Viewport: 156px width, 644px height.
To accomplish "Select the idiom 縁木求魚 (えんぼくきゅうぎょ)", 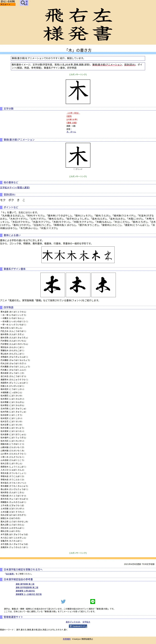I will pyautogui.click(x=14, y=337).
